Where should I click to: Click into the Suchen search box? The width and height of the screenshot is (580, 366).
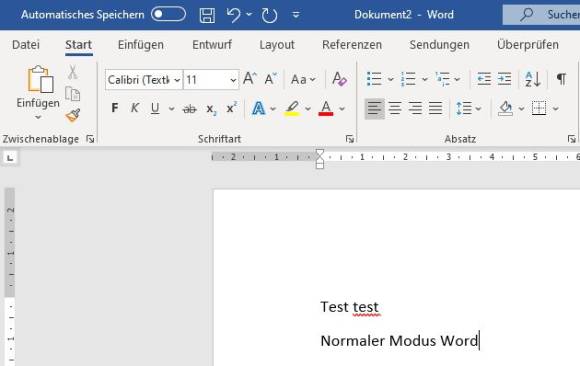(541, 15)
